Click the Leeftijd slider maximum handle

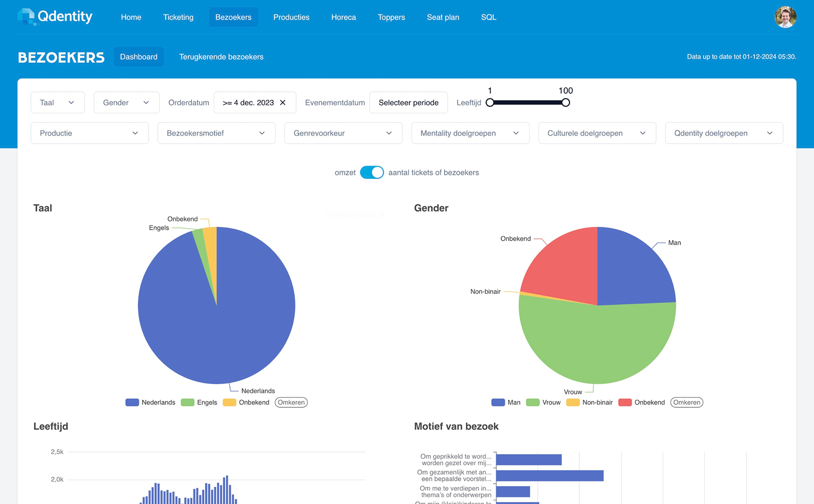(565, 103)
